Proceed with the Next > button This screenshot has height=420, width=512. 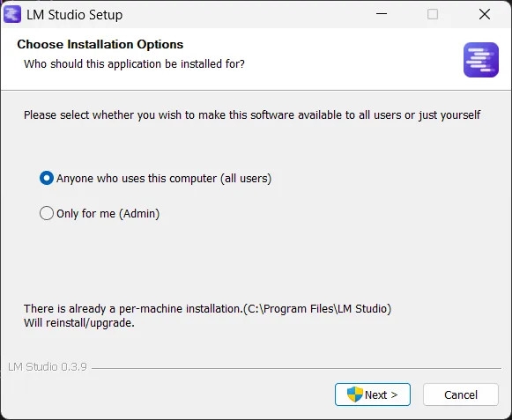(373, 394)
